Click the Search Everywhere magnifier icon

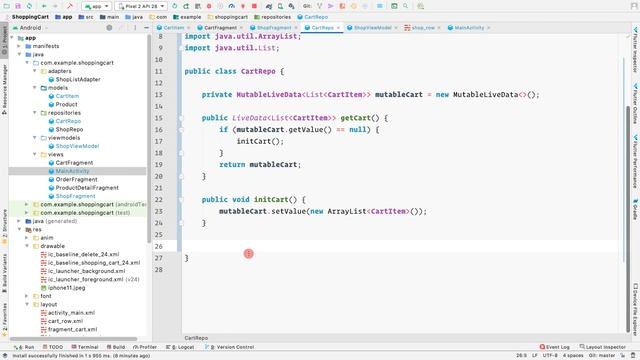tap(405, 6)
